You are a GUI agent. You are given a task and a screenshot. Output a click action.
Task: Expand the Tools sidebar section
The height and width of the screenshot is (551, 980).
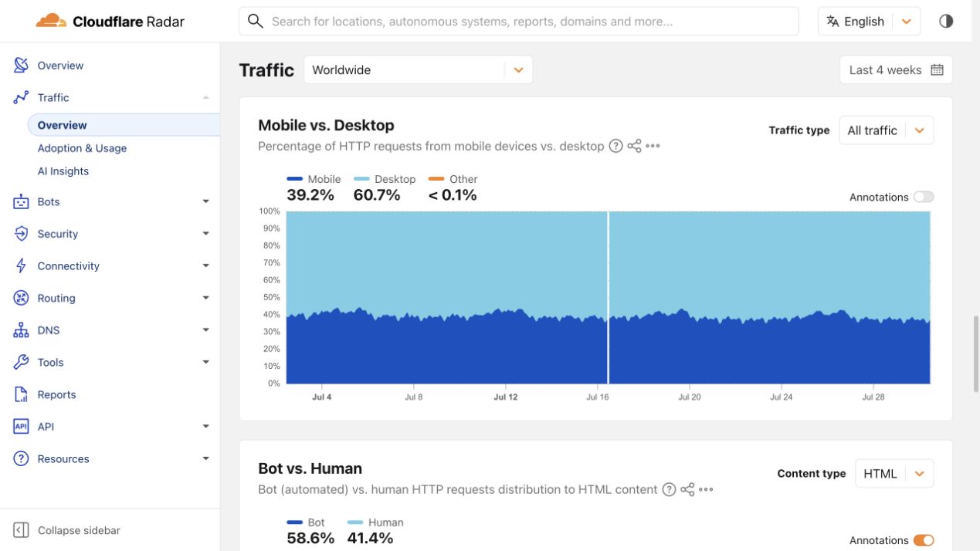tap(205, 362)
